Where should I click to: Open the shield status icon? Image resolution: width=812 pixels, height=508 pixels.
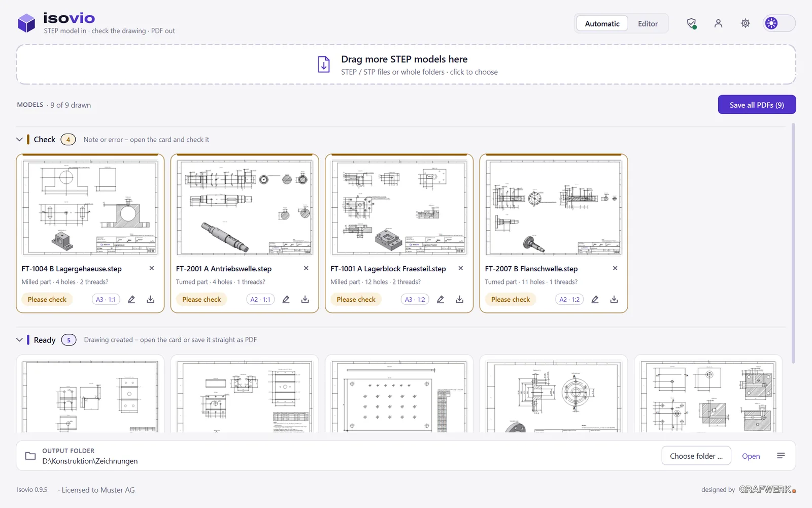(x=691, y=23)
